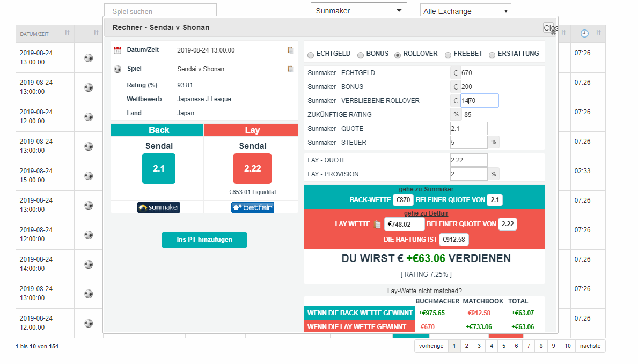Click the 02:33 time cell
The image size is (638, 364).
pyautogui.click(x=582, y=171)
